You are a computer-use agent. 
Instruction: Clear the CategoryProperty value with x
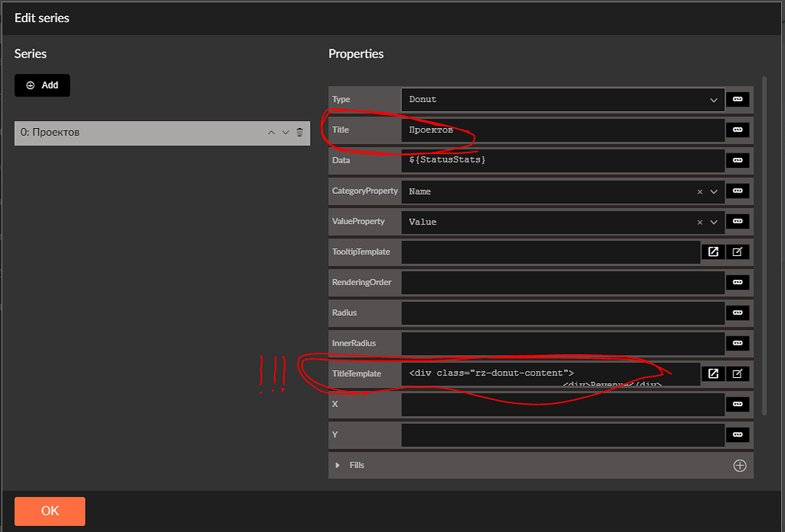700,192
